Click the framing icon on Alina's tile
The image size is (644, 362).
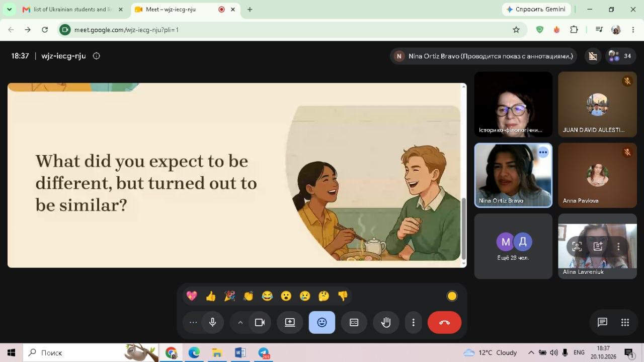click(x=577, y=246)
